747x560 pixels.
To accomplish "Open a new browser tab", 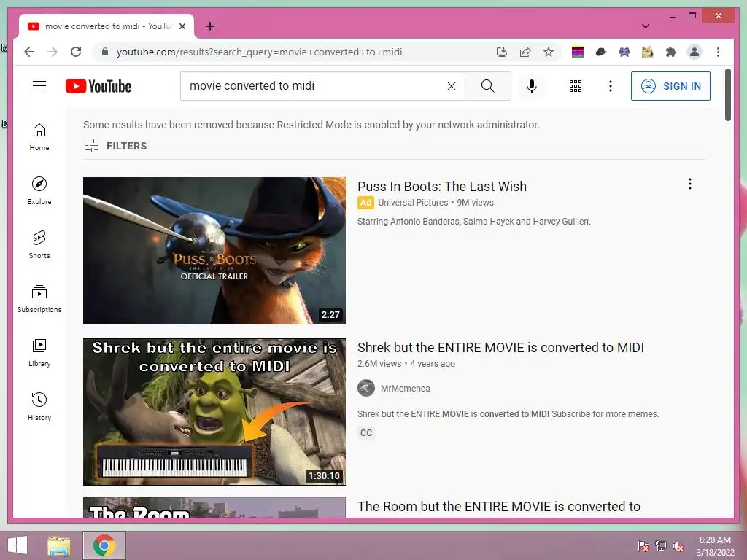I will click(210, 26).
